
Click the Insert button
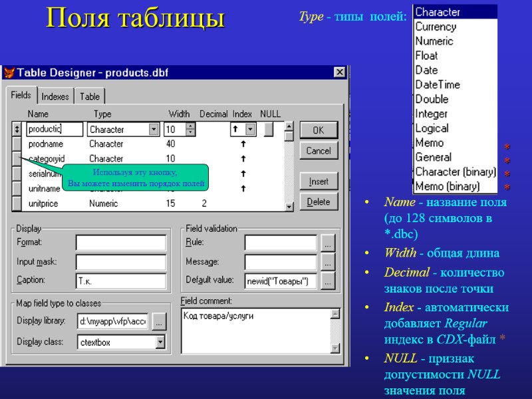pos(319,181)
